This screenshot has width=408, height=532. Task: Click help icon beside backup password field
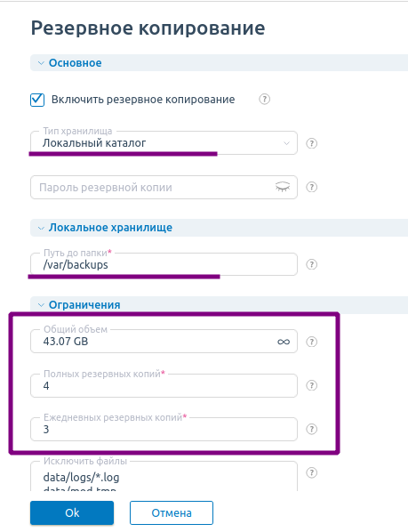pyautogui.click(x=311, y=188)
